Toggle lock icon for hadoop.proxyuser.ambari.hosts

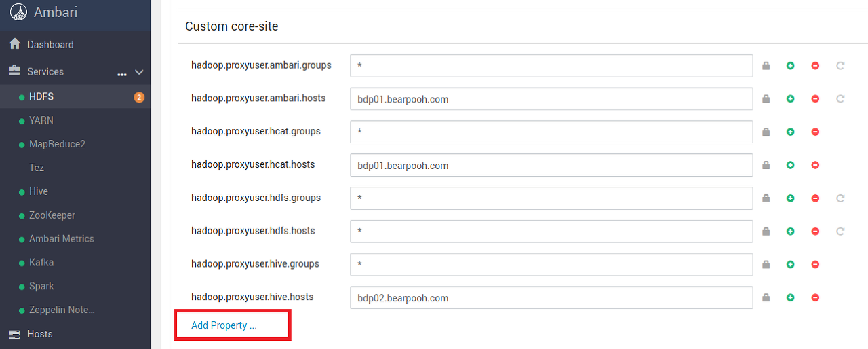tap(766, 99)
